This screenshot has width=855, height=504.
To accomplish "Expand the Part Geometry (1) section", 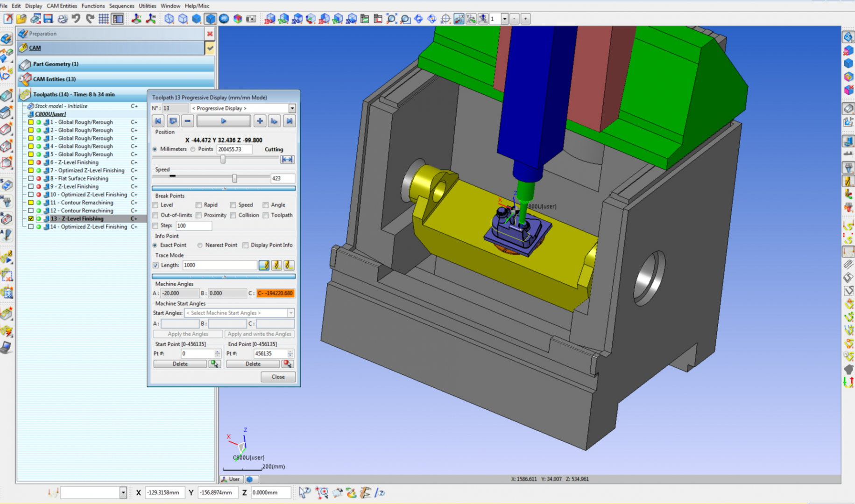I will [x=116, y=64].
